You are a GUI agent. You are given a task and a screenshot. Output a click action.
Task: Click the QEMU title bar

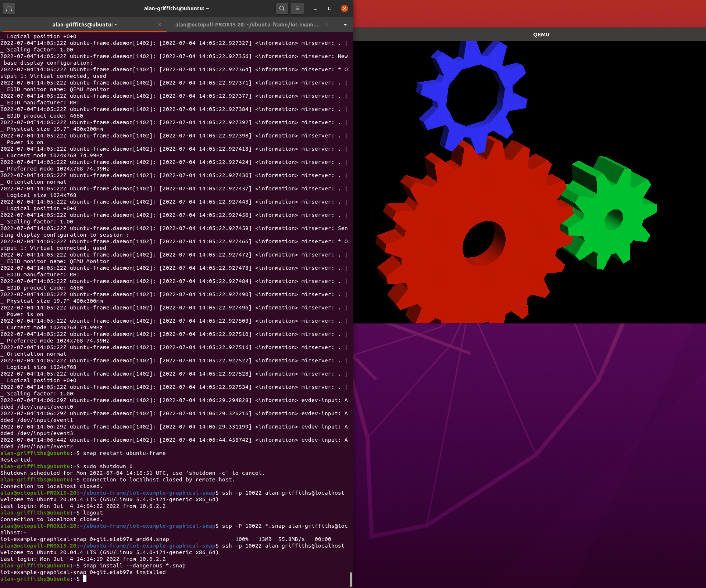point(541,34)
